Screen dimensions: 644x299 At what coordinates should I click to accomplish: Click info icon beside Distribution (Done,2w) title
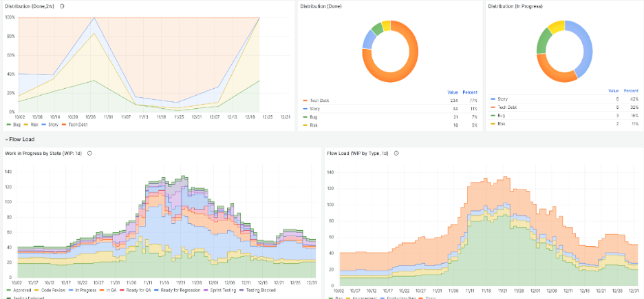62,6
